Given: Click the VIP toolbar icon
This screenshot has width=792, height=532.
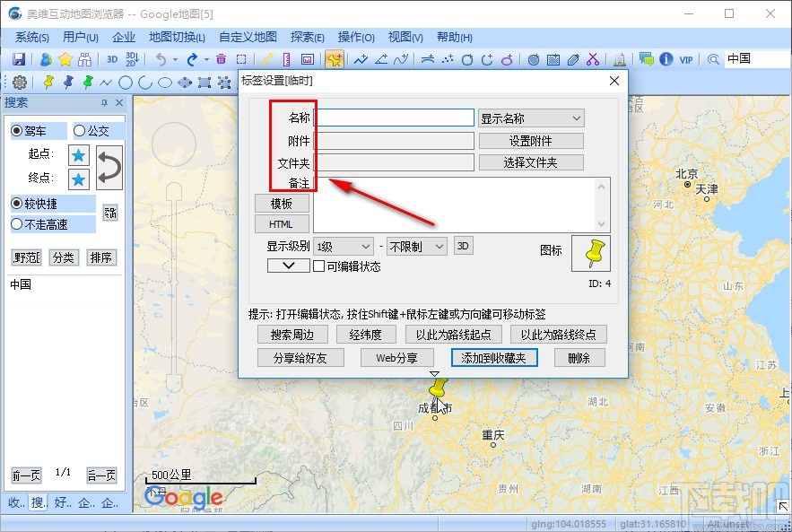Looking at the screenshot, I should pyautogui.click(x=686, y=59).
